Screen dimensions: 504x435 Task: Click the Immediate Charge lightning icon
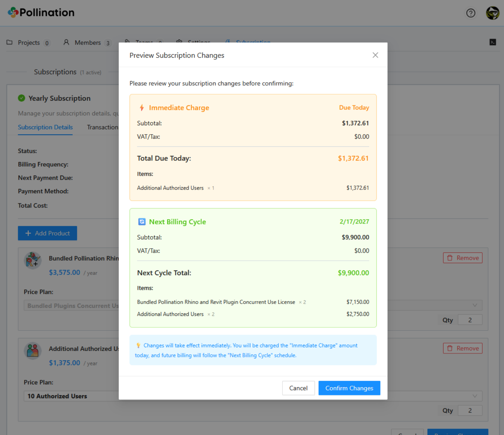[142, 108]
